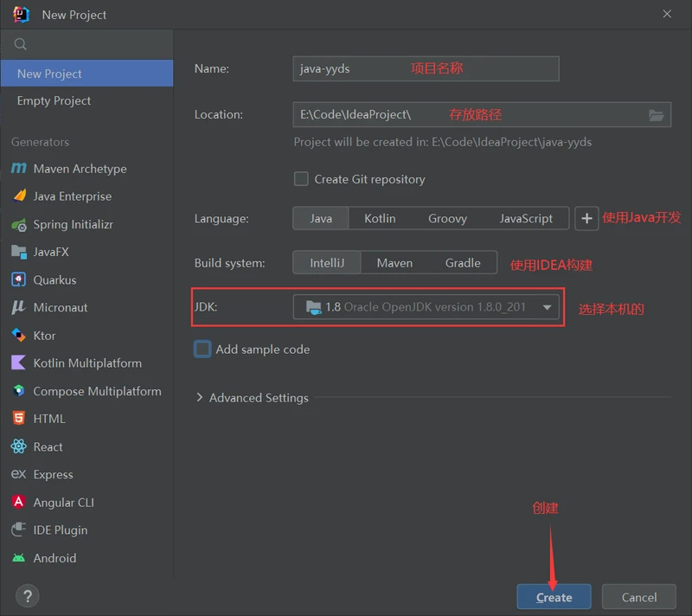Switch the build system to Maven

(394, 263)
